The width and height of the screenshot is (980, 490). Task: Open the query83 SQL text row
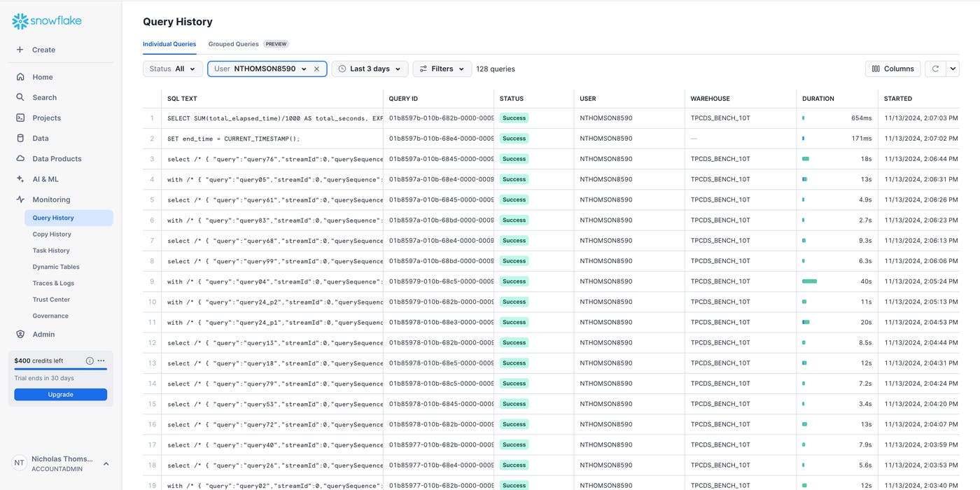(x=275, y=220)
